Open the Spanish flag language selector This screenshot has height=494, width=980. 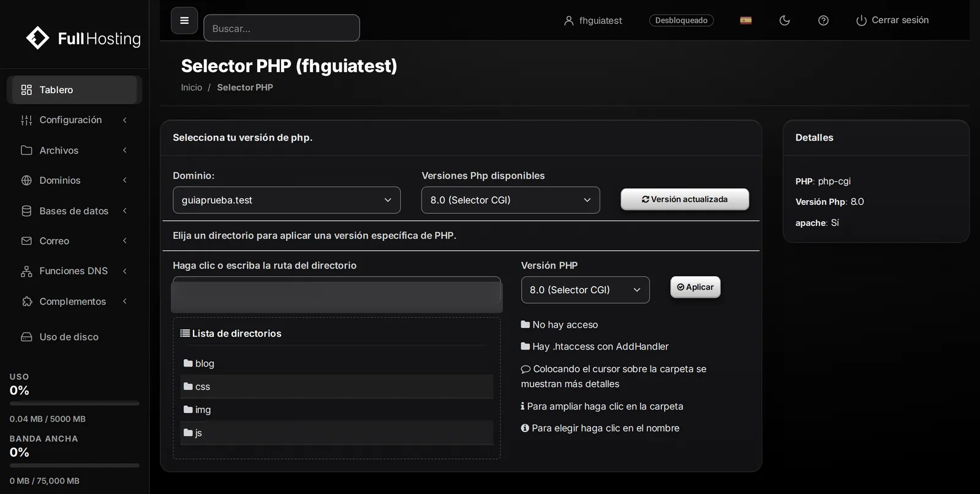(x=745, y=20)
